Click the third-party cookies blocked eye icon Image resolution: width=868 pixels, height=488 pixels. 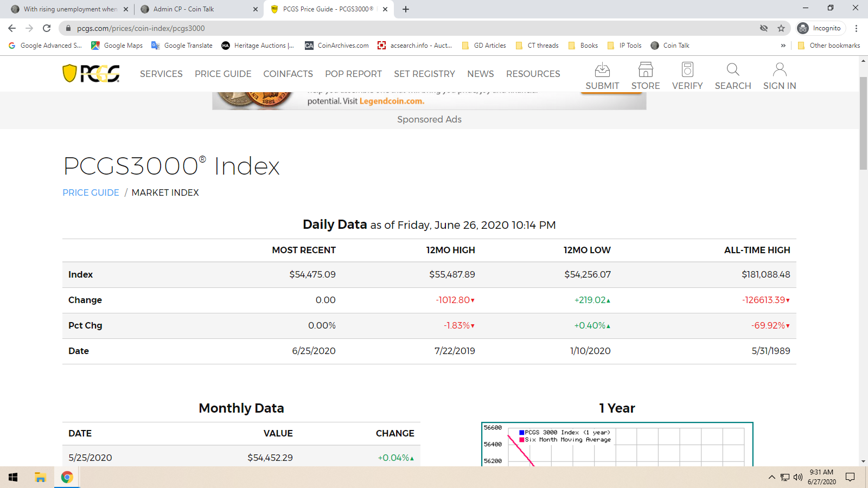[764, 28]
